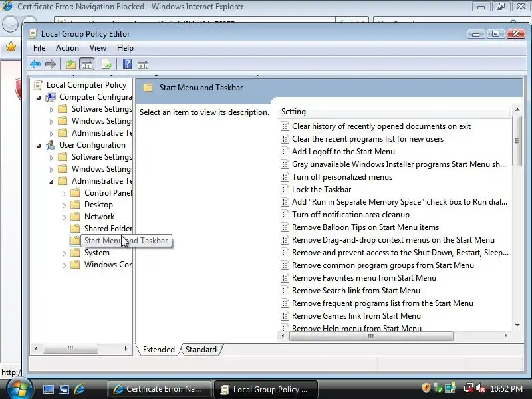Go up one level with folder icon
532x399 pixels.
(70, 64)
